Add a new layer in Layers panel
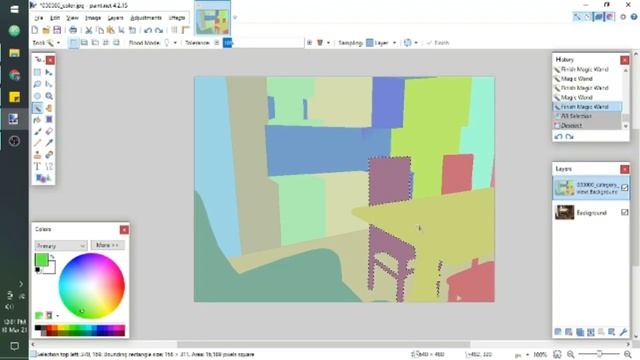640x360 pixels. (x=558, y=332)
